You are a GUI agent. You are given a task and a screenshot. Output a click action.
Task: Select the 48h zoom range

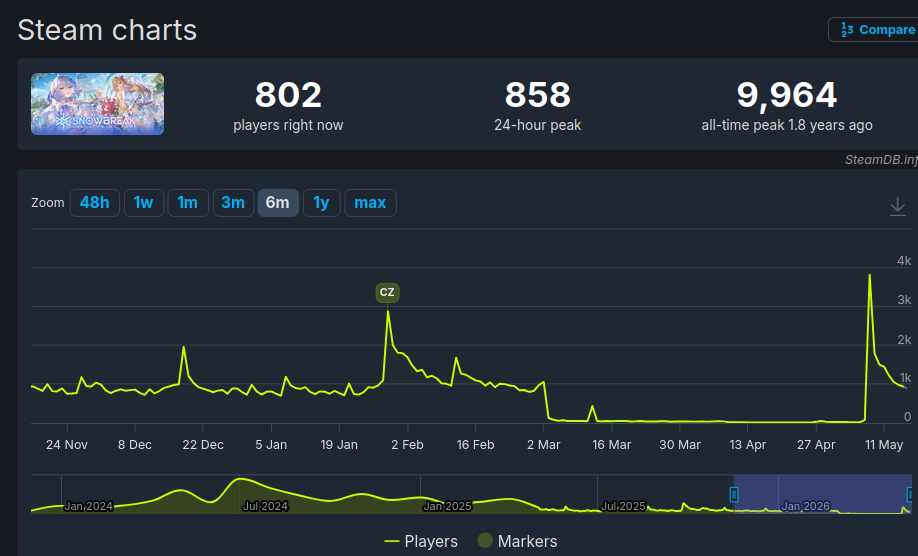pos(95,203)
